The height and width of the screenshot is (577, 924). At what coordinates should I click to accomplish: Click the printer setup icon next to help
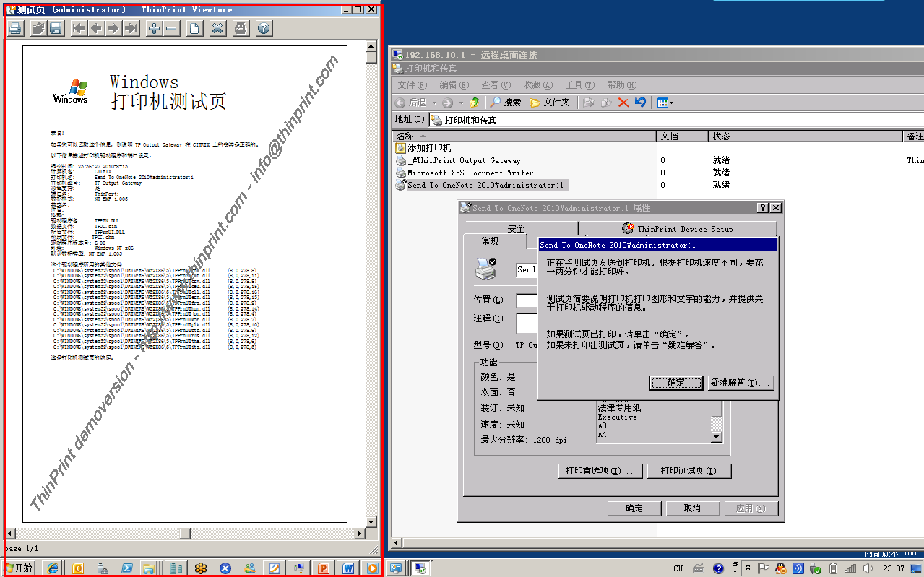(x=241, y=28)
